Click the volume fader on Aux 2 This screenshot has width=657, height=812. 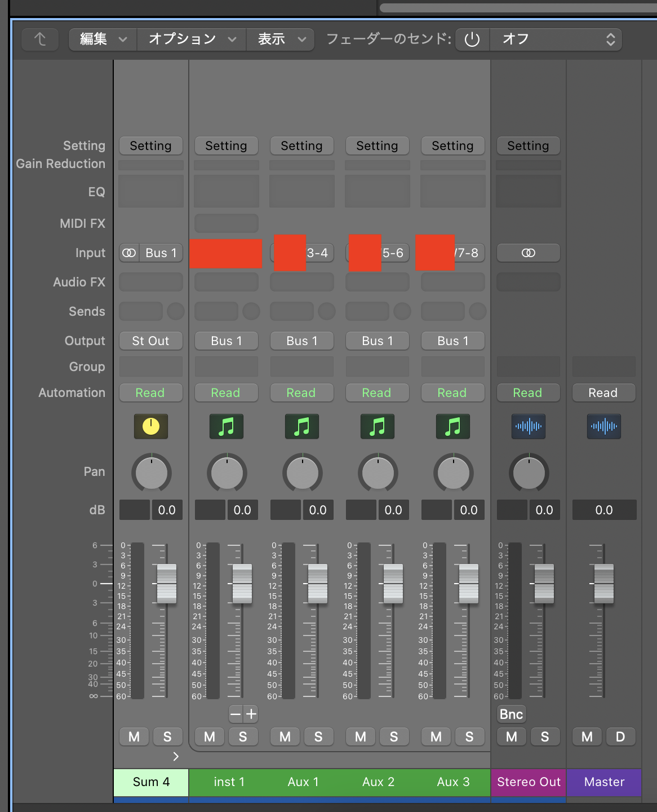[393, 584]
